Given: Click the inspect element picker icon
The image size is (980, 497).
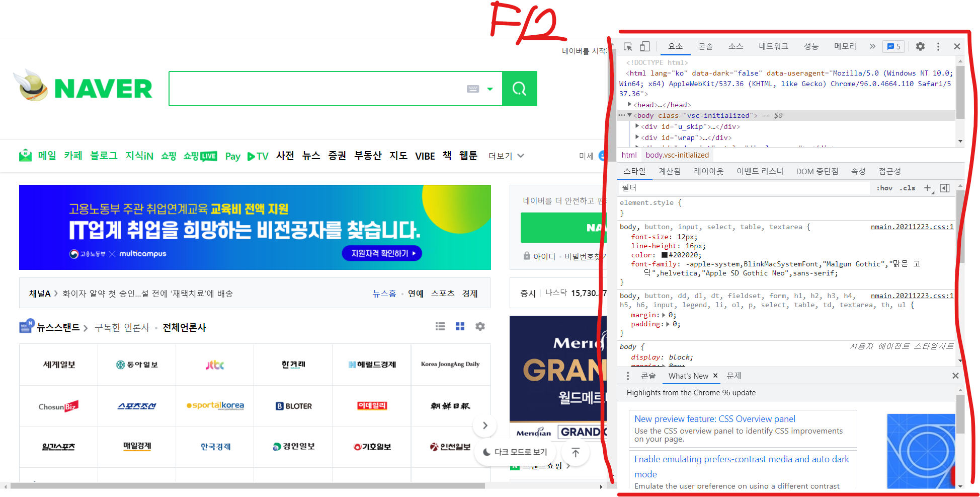Looking at the screenshot, I should click(x=628, y=46).
